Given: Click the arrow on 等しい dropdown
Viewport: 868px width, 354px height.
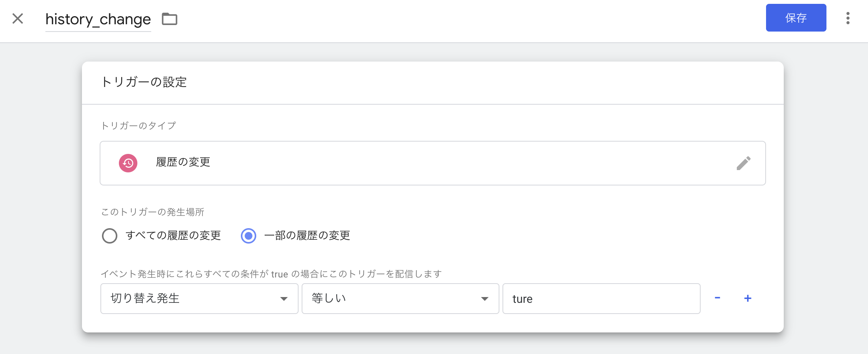Looking at the screenshot, I should coord(484,299).
